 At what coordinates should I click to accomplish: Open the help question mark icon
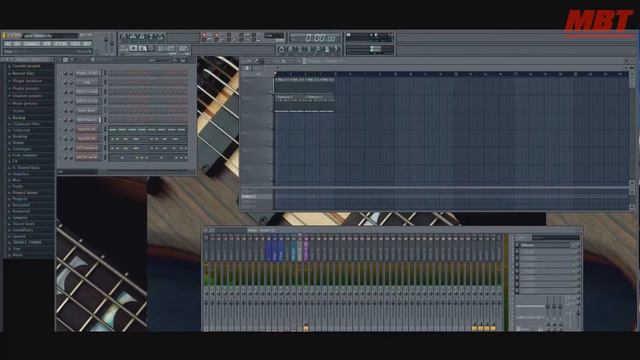336,49
